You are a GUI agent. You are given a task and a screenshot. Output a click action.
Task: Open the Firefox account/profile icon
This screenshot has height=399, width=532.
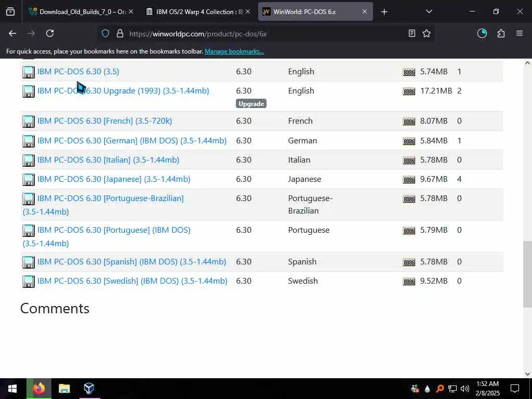[482, 33]
